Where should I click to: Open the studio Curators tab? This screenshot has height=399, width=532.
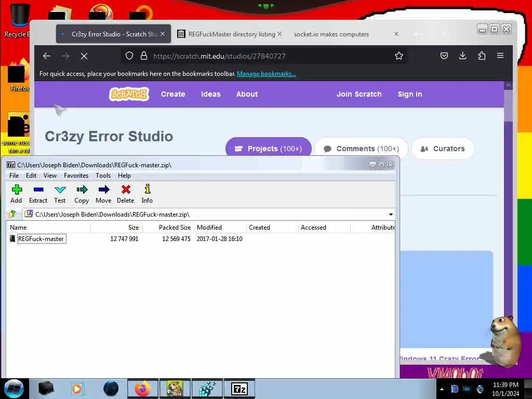pyautogui.click(x=443, y=149)
